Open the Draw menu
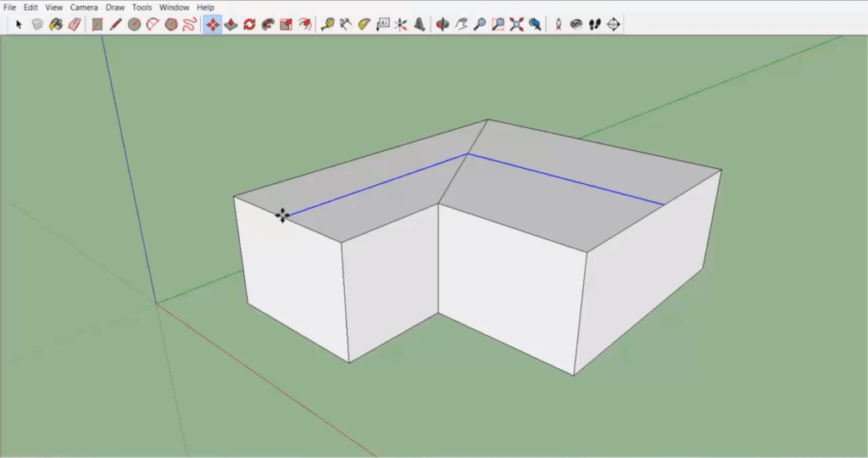The height and width of the screenshot is (458, 868). [114, 8]
